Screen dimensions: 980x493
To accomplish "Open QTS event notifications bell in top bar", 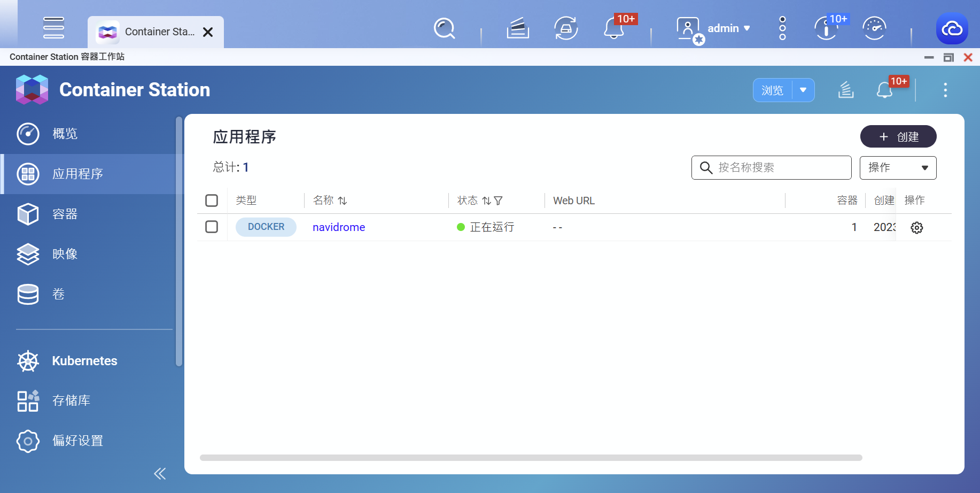I will 614,28.
